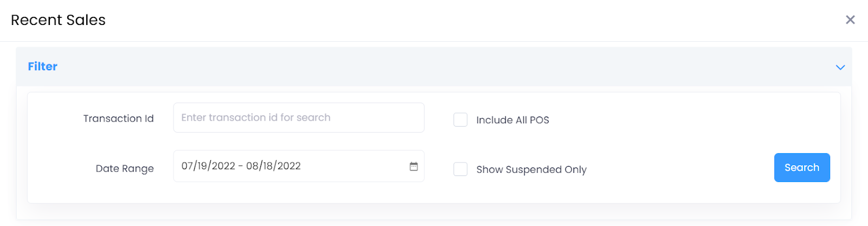Click the Include All POS label text
Screen dimensions: 868x226
pyautogui.click(x=512, y=120)
